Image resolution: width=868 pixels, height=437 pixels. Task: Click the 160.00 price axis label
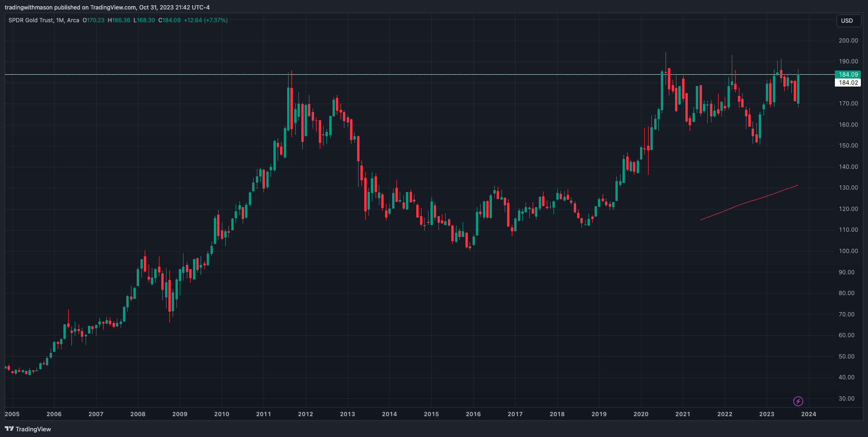point(848,125)
